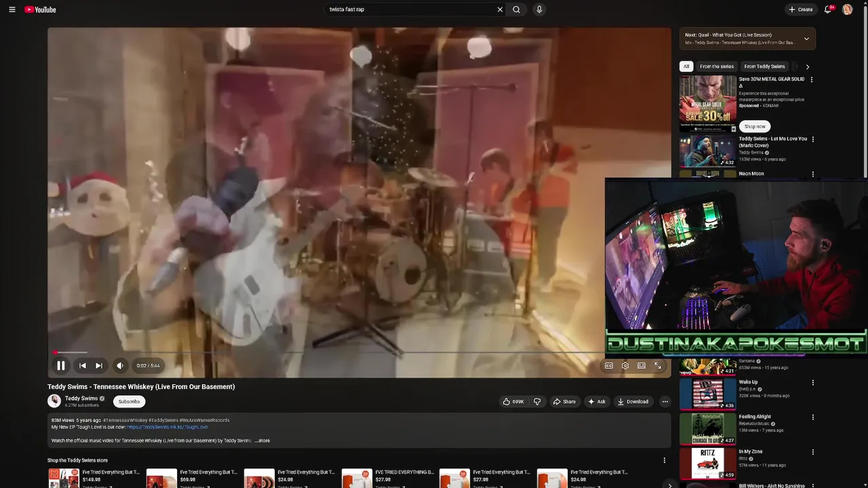
Task: Clear the search box with the X
Action: click(500, 9)
